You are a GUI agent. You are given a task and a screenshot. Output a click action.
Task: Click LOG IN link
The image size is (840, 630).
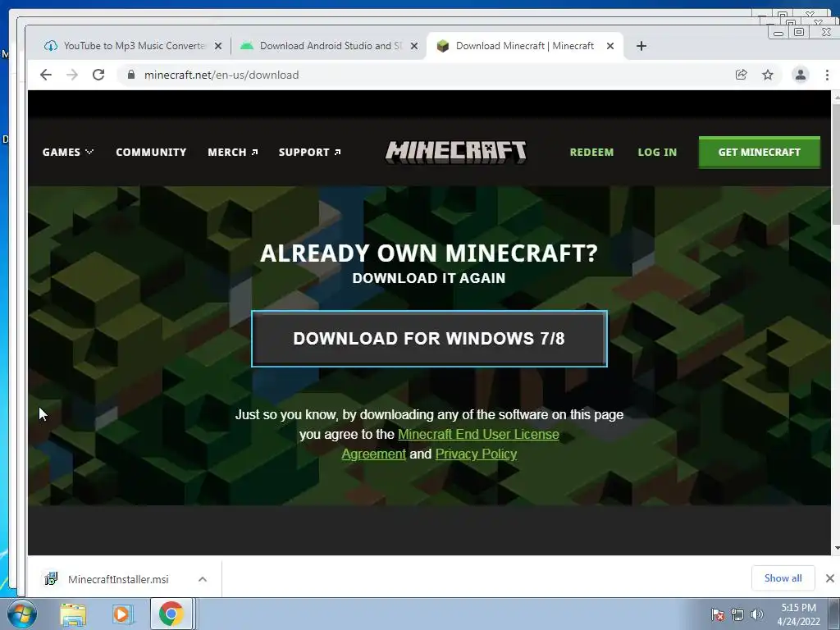(x=657, y=152)
